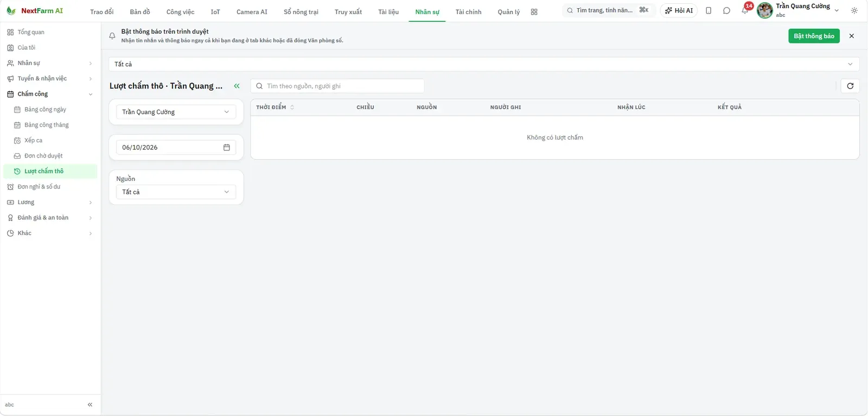Click the NextFarm AI leaf logo
The width and height of the screenshot is (868, 416).
coord(11,11)
